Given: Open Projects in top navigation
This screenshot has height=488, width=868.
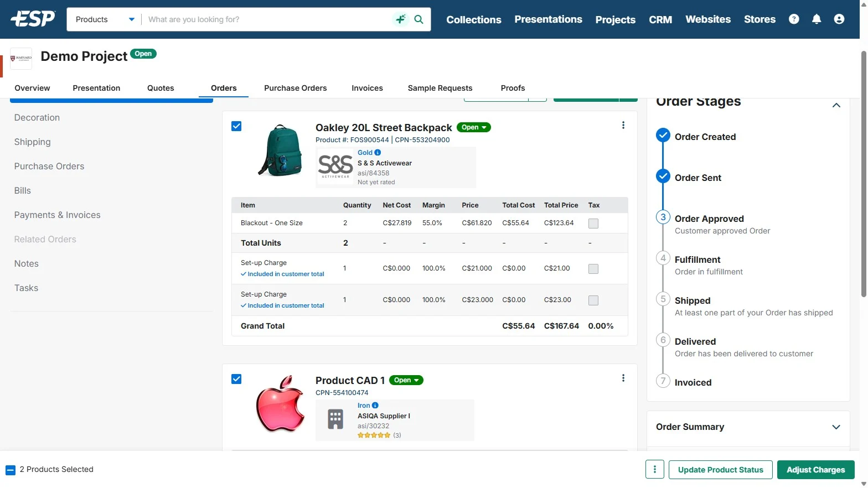Looking at the screenshot, I should click(x=616, y=19).
